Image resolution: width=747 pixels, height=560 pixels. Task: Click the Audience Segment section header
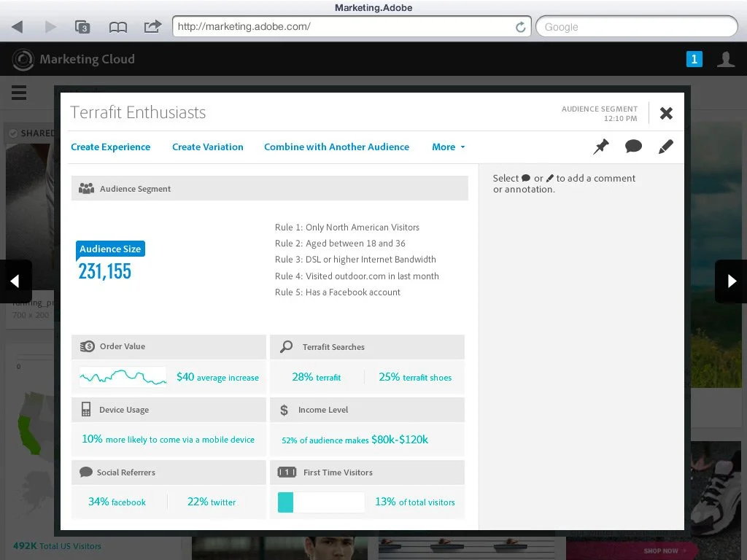(270, 189)
